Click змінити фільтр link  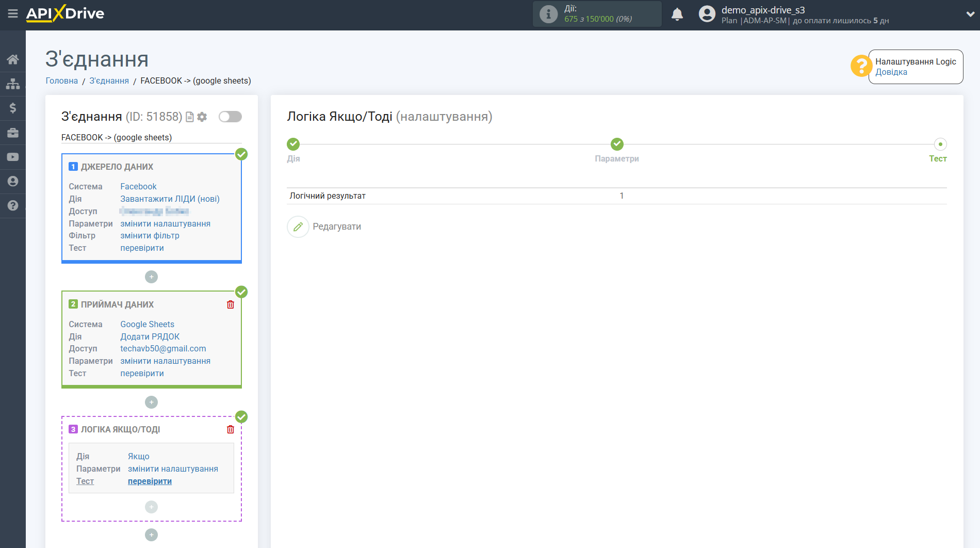click(150, 236)
